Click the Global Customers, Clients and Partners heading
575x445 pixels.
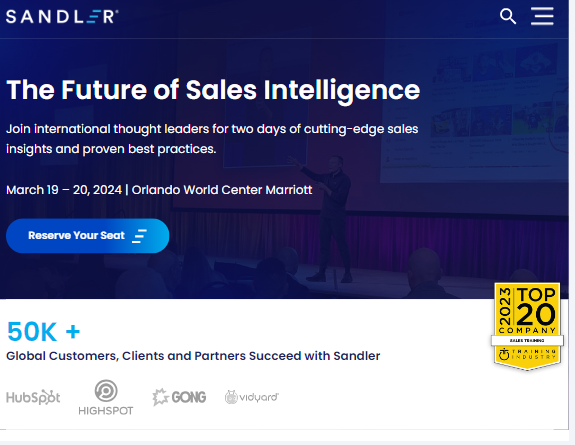[x=193, y=356]
